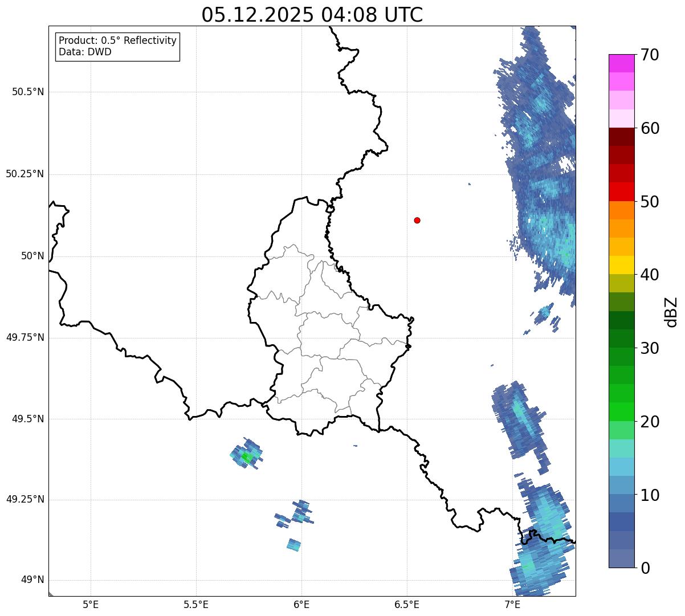Click the 49°N latitude label
This screenshot has width=685, height=616.
(32, 580)
